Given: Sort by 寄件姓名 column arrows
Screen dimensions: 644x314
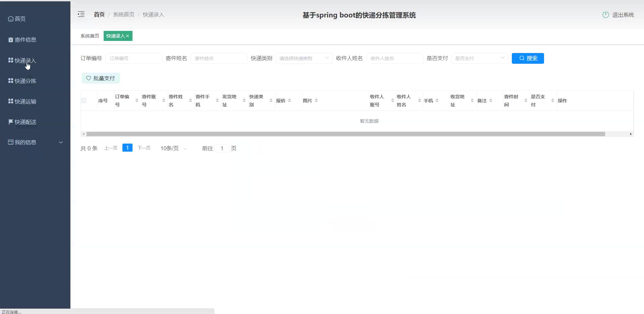Looking at the screenshot, I should pos(191,101).
